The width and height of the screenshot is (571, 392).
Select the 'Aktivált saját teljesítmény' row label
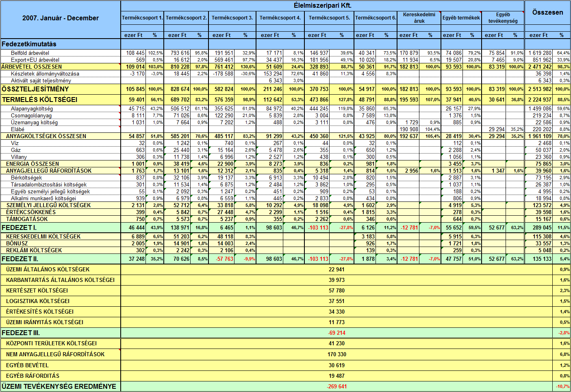pos(41,81)
